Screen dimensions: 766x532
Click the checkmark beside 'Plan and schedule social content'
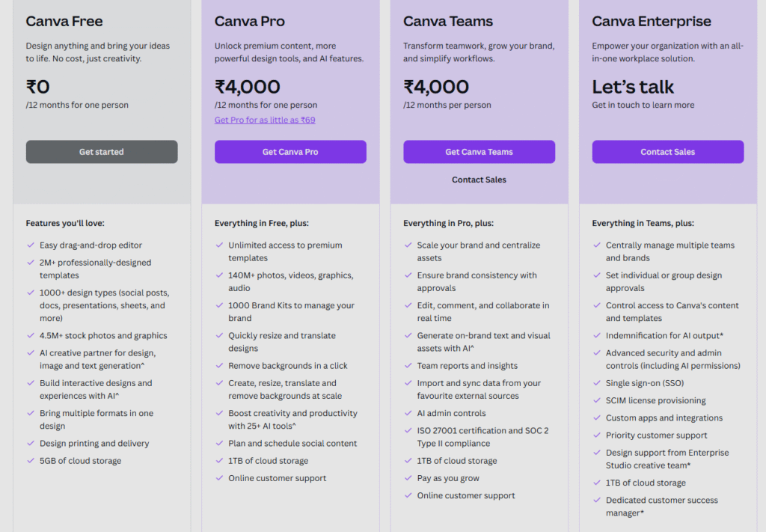coord(219,443)
